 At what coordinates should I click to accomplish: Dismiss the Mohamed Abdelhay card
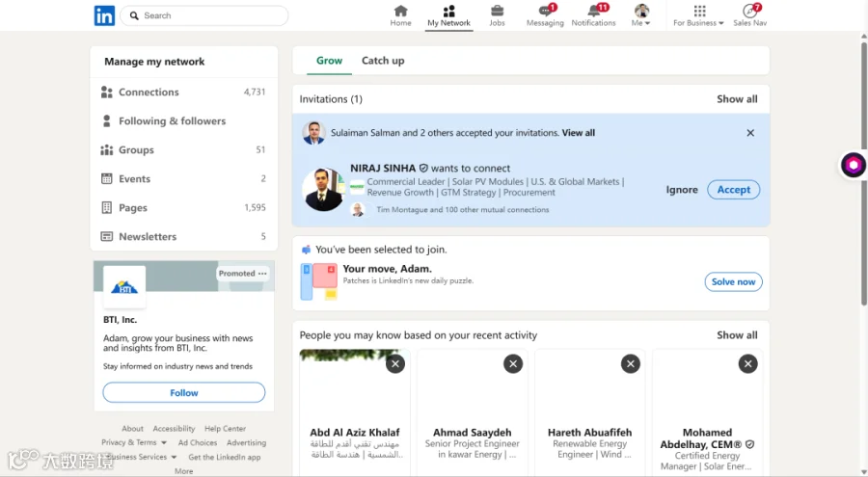747,363
